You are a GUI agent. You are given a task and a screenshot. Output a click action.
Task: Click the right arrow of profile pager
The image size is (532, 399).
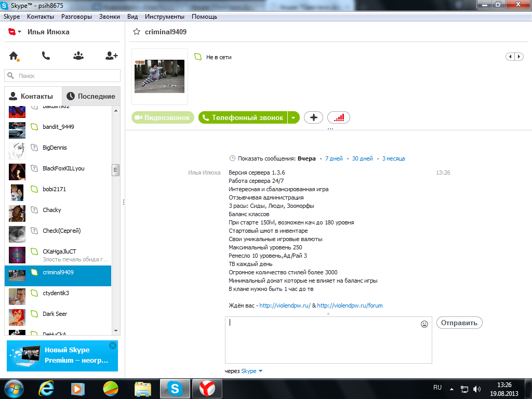pyautogui.click(x=519, y=57)
